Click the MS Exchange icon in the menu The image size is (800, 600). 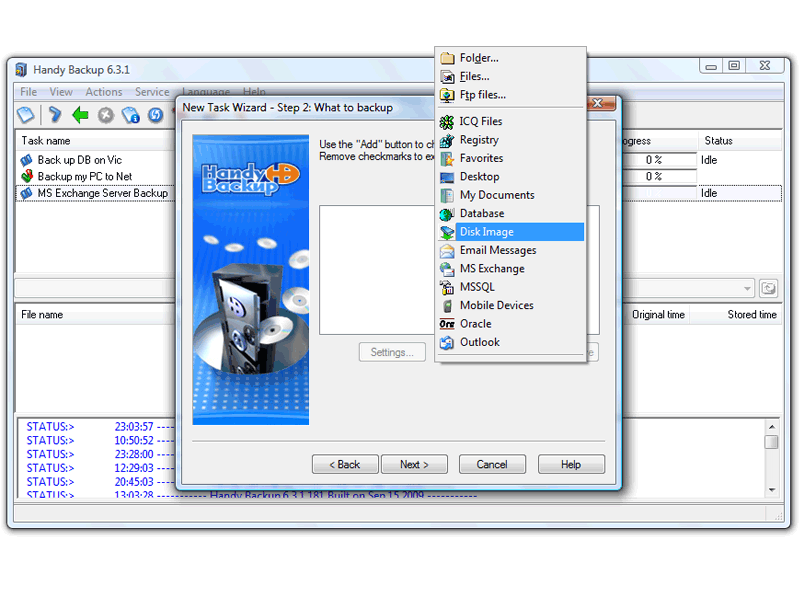click(447, 269)
